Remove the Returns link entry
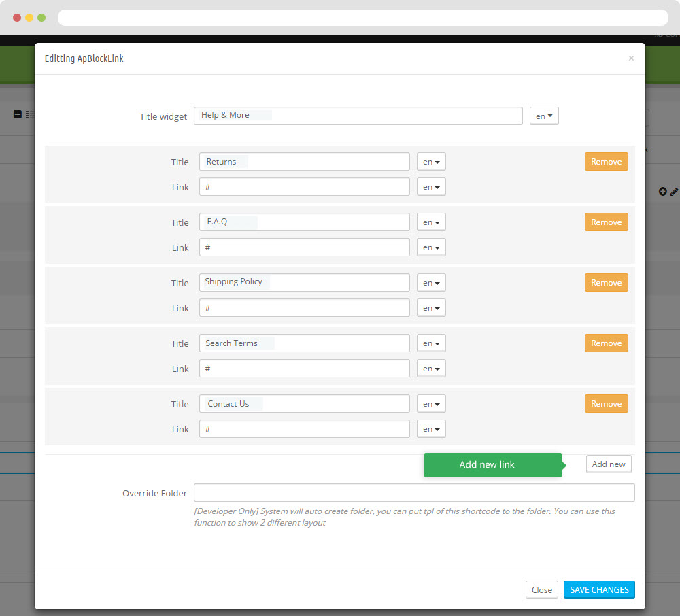This screenshot has height=616, width=680. pos(606,162)
